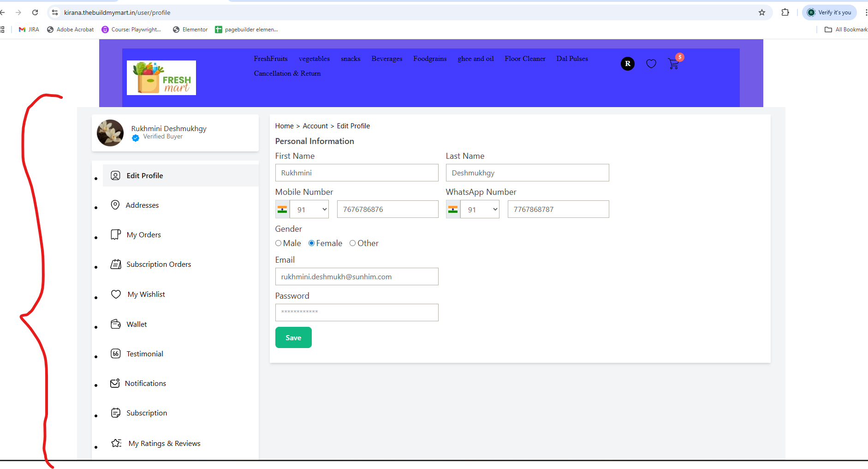868x469 pixels.
Task: Go to Home breadcrumb link
Action: pos(285,126)
